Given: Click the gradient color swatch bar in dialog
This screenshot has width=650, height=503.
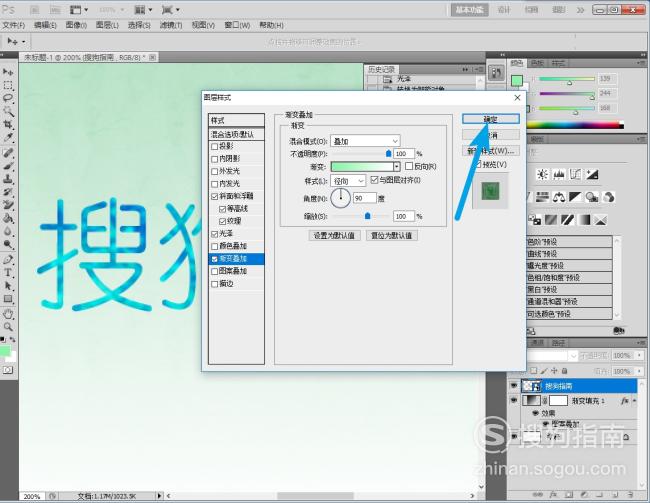Looking at the screenshot, I should click(362, 167).
